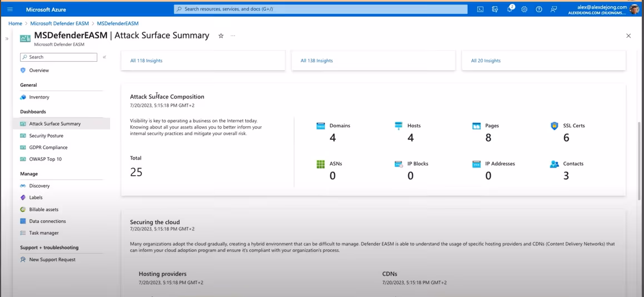Click the ASNs green grid icon
This screenshot has height=297, width=644.
(x=320, y=164)
